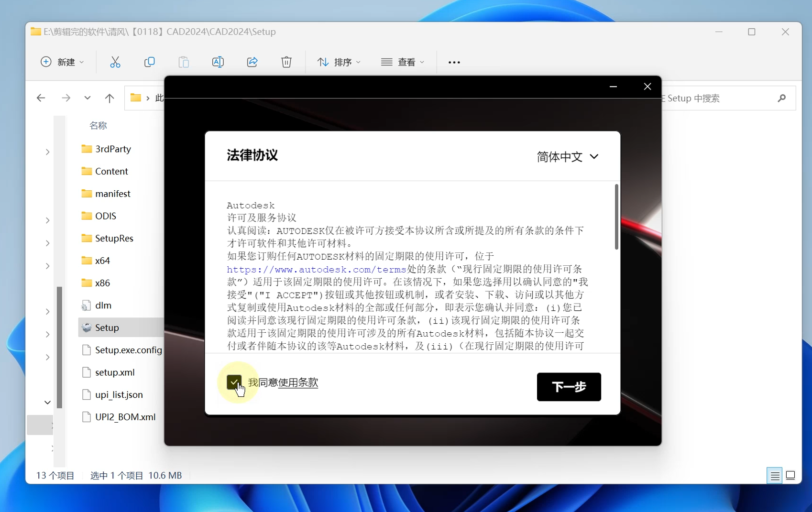Click the 下一步 next button
This screenshot has height=512, width=812.
point(569,387)
